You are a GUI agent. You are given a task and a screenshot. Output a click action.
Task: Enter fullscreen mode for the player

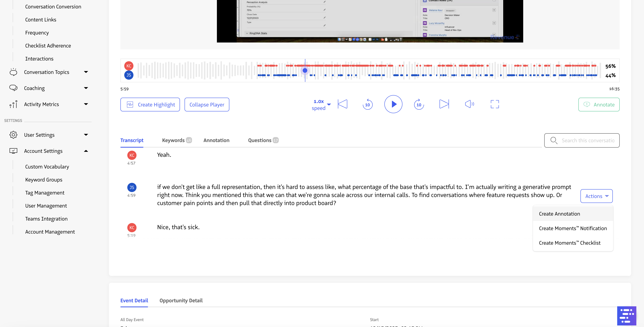point(494,104)
